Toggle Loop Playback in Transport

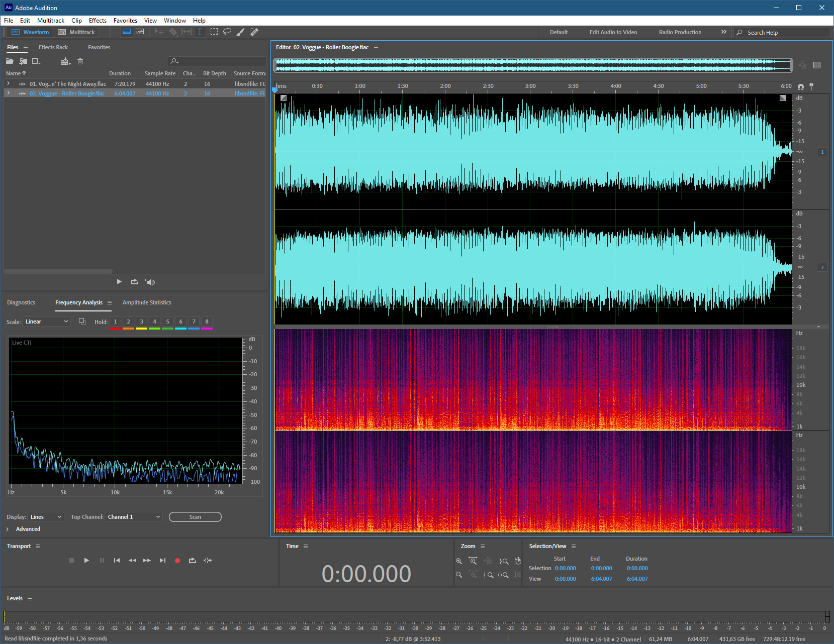(x=192, y=560)
